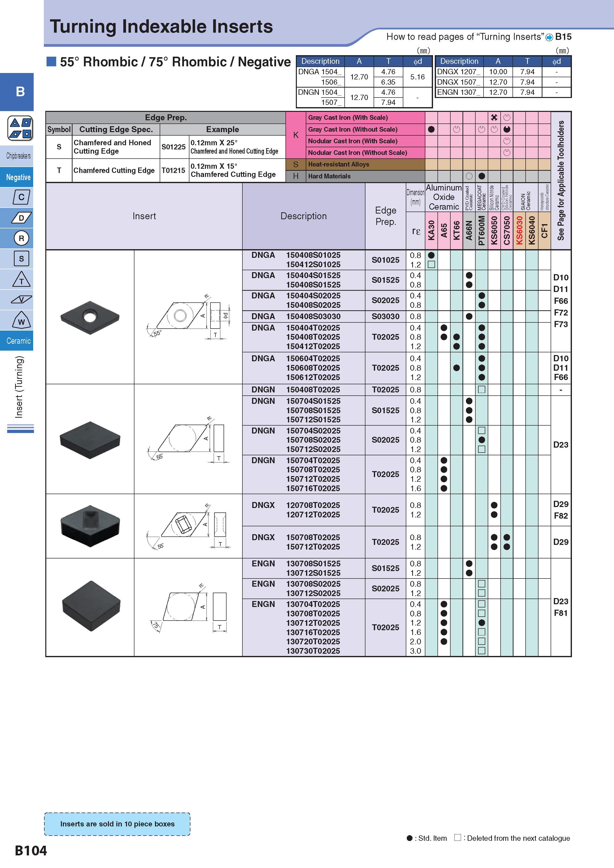Click the DNGA 55° dimension drawing
Image resolution: width=614 pixels, height=868 pixels.
[x=188, y=317]
